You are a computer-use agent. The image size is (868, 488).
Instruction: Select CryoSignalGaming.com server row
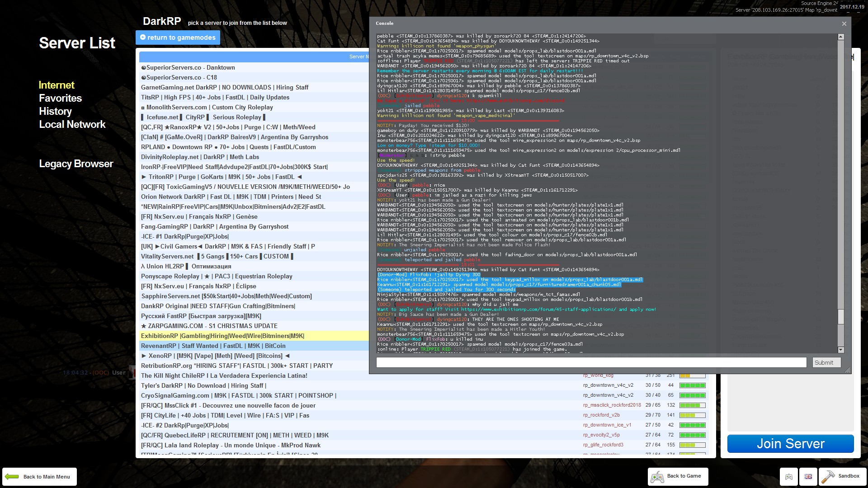(x=425, y=395)
